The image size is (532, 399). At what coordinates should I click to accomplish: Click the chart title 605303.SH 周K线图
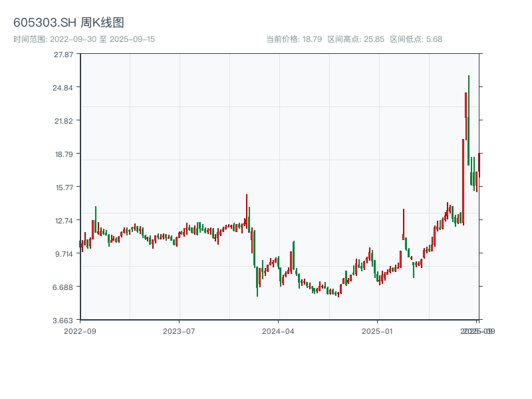point(68,23)
